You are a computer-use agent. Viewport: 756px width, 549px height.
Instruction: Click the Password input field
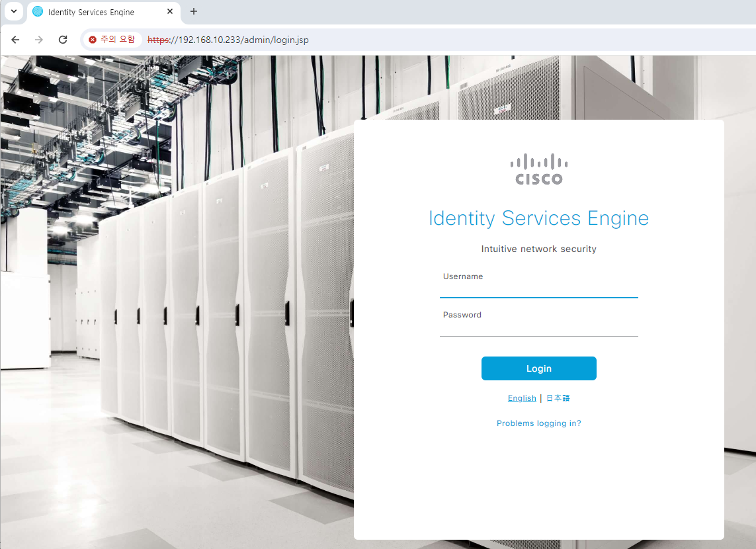[538, 328]
